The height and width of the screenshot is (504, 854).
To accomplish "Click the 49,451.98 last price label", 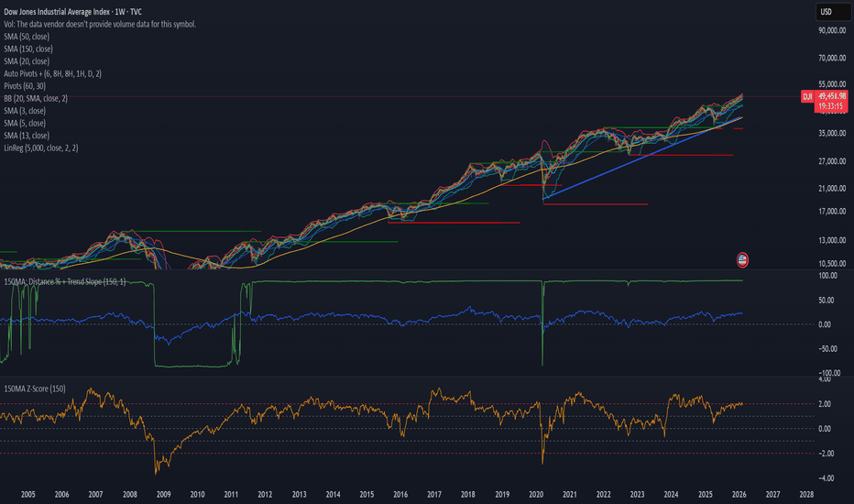I will point(832,96).
